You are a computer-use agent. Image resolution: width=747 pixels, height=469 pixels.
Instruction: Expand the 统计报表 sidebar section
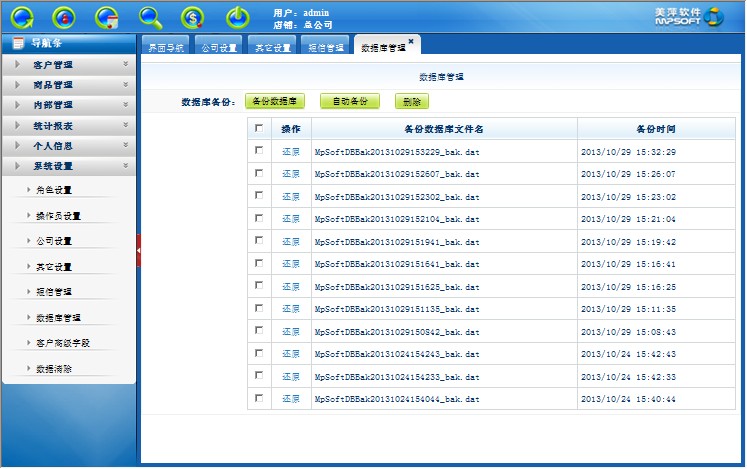[68, 125]
